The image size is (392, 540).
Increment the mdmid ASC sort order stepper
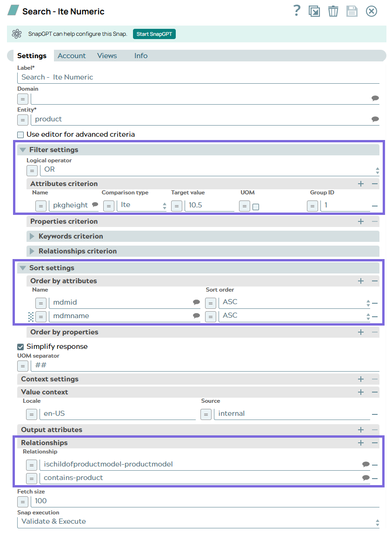click(x=369, y=300)
